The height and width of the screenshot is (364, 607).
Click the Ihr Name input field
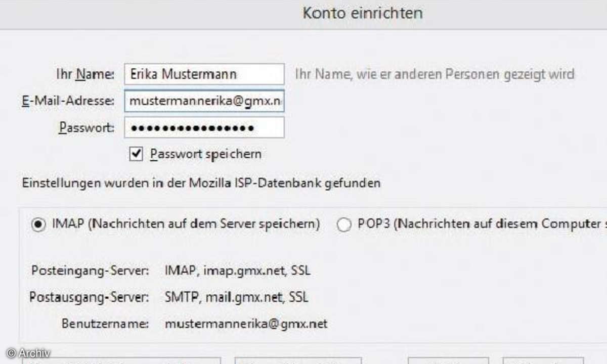[x=204, y=74]
